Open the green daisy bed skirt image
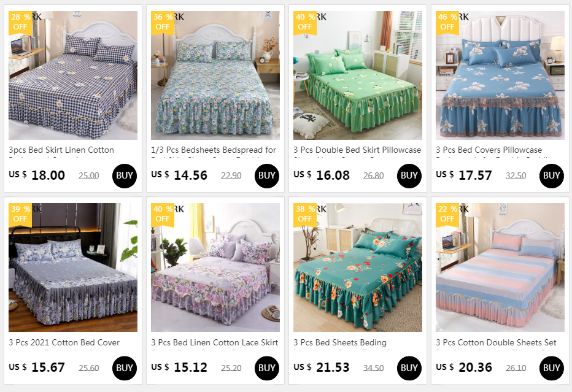The height and width of the screenshot is (392, 572). click(357, 75)
